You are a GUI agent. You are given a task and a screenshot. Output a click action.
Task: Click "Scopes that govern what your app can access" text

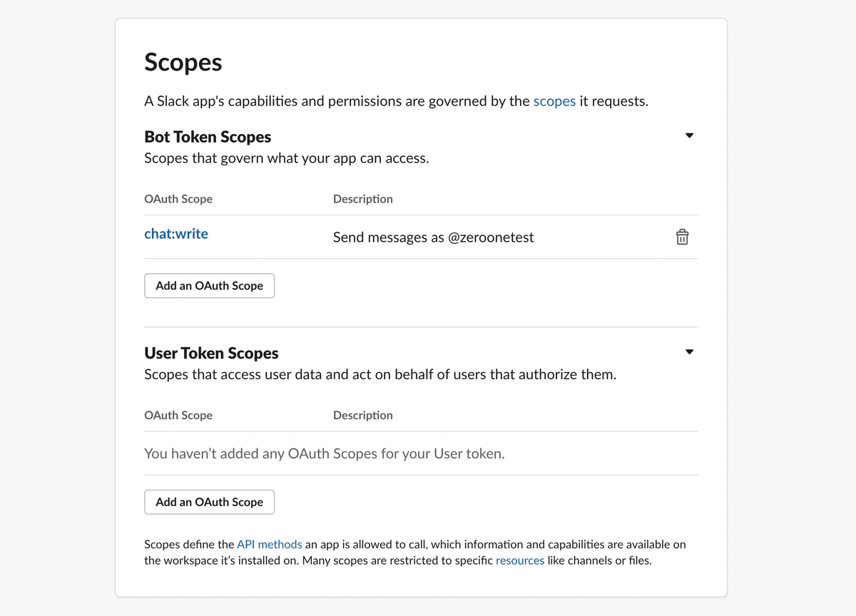[x=286, y=158]
